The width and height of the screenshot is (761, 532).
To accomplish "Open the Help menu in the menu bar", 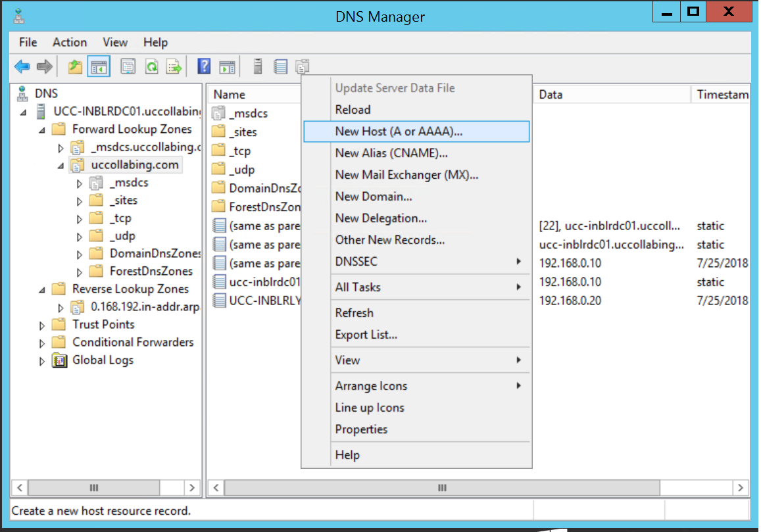I will pyautogui.click(x=155, y=42).
